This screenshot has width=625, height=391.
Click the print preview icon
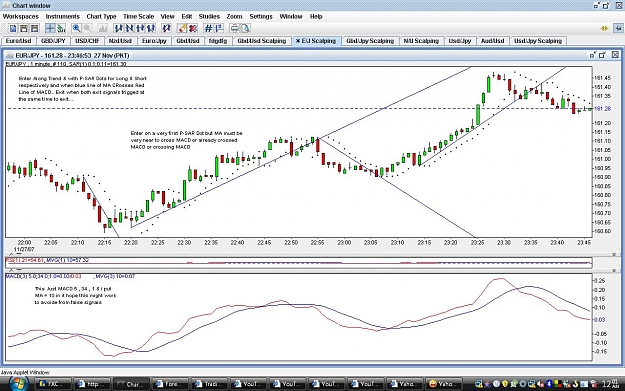246,28
